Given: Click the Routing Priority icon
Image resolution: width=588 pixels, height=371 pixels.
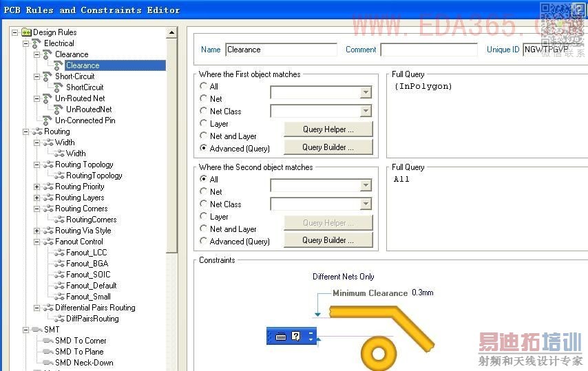Looking at the screenshot, I should click(x=48, y=187).
